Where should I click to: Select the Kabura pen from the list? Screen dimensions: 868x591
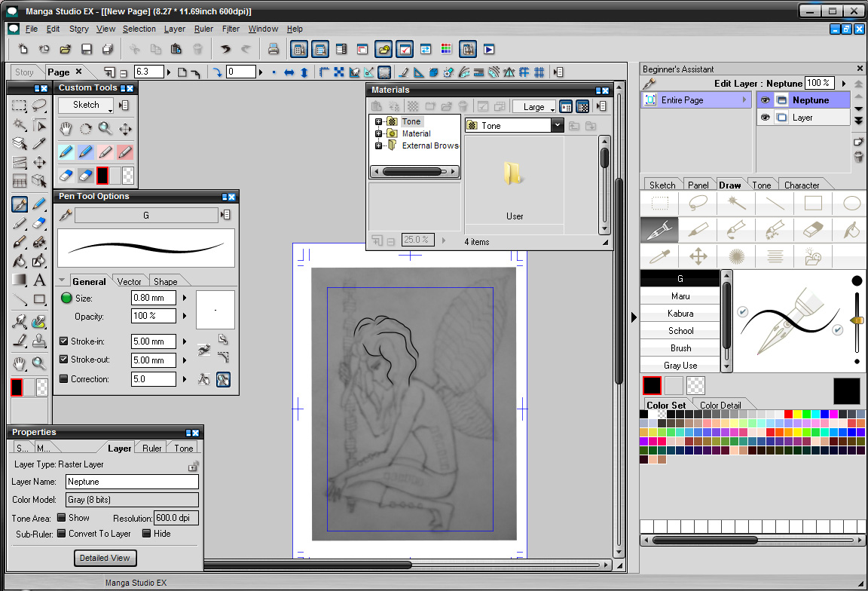(x=680, y=314)
